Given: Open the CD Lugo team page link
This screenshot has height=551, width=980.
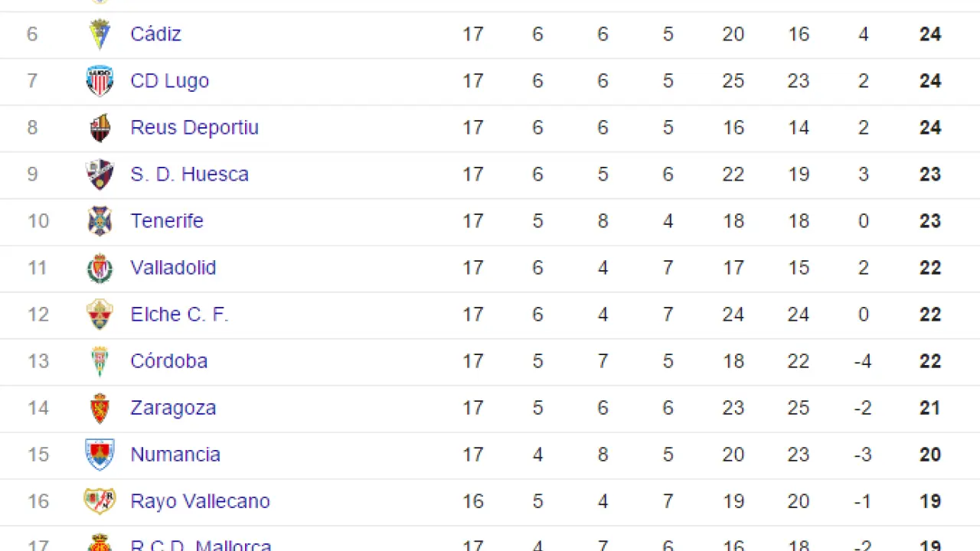Looking at the screenshot, I should [169, 81].
